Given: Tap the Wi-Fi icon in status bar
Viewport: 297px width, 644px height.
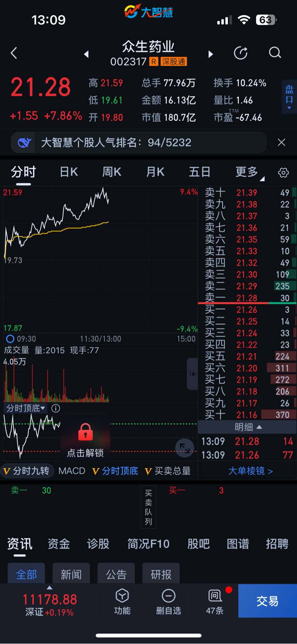Looking at the screenshot, I should 244,20.
